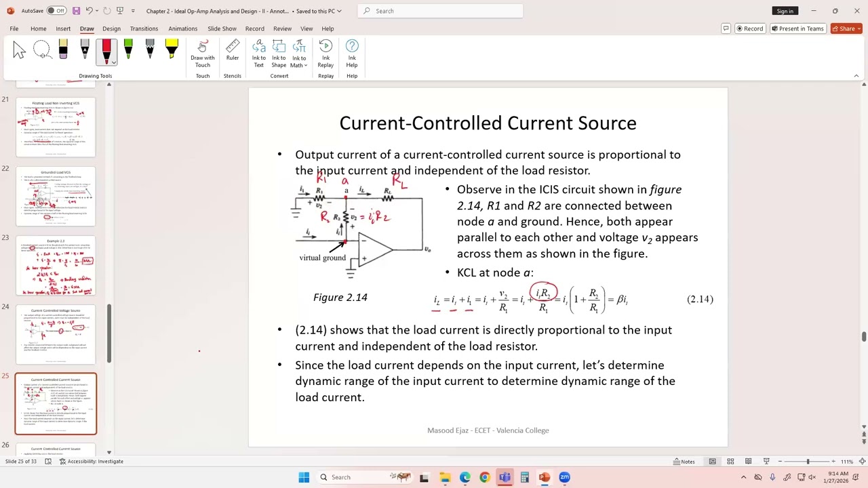The width and height of the screenshot is (868, 488).
Task: Click Accessibility: Investigate in status bar
Action: tap(91, 462)
